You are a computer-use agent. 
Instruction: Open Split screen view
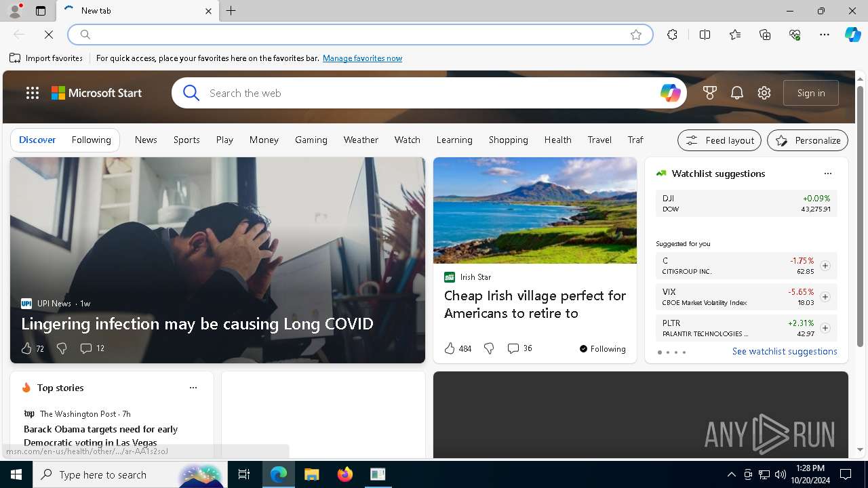(x=705, y=35)
